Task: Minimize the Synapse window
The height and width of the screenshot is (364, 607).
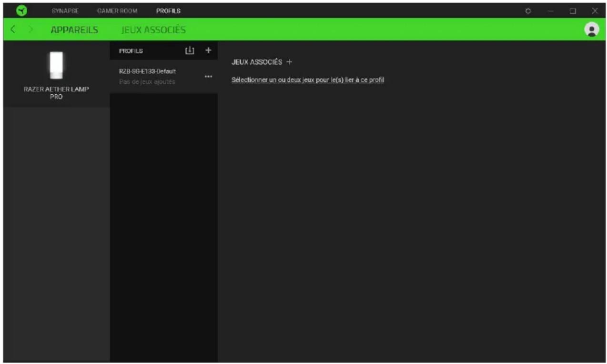Action: pos(550,10)
